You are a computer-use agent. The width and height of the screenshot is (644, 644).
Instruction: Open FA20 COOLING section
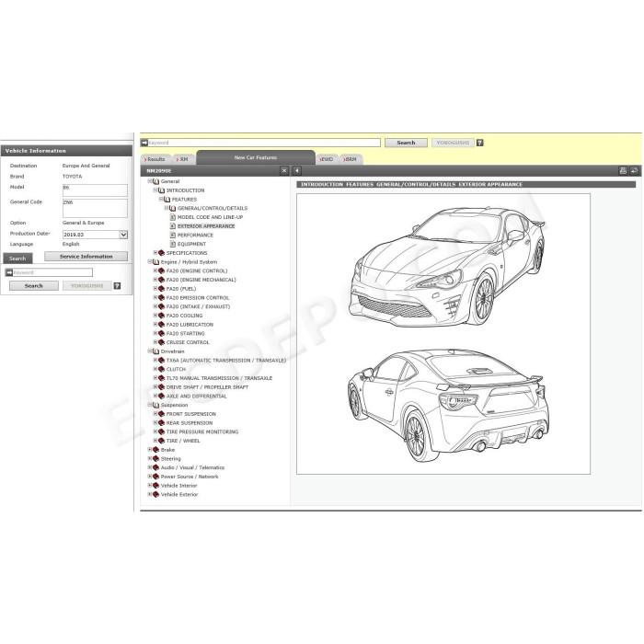tap(184, 316)
